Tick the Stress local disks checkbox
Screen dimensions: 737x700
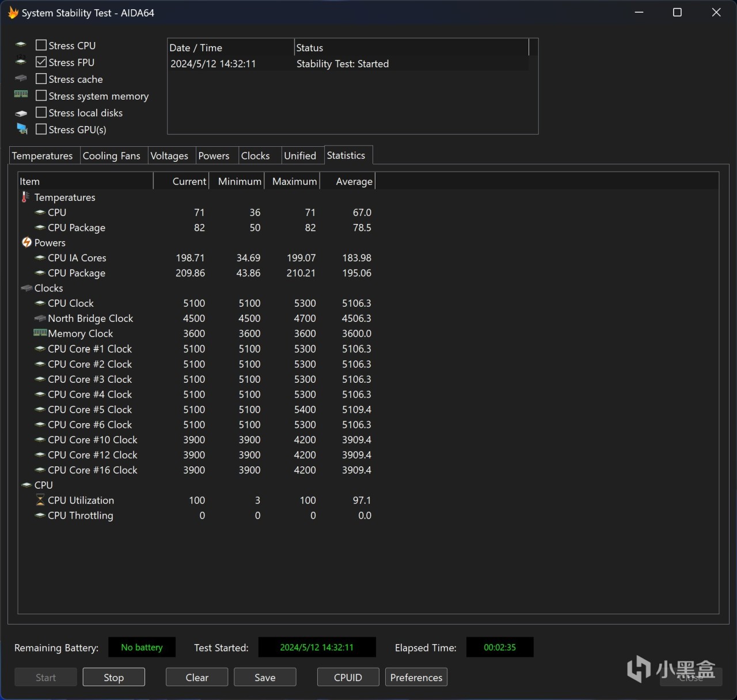tap(41, 112)
